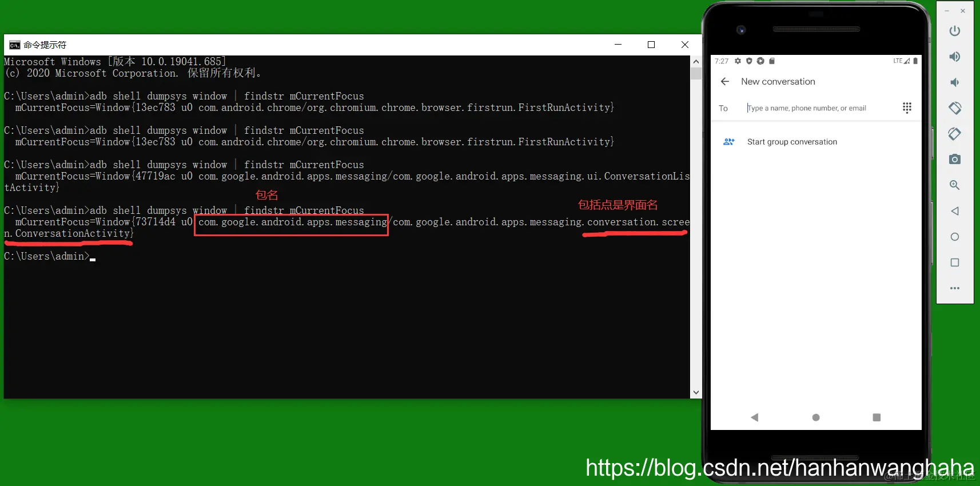The image size is (980, 486).
Task: Take emulator screenshot with camera icon
Action: (955, 160)
